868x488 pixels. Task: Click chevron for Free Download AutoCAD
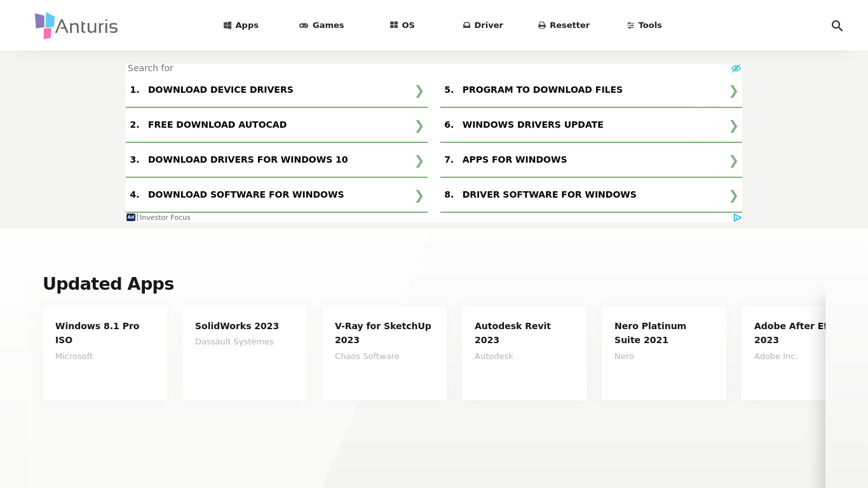419,126
